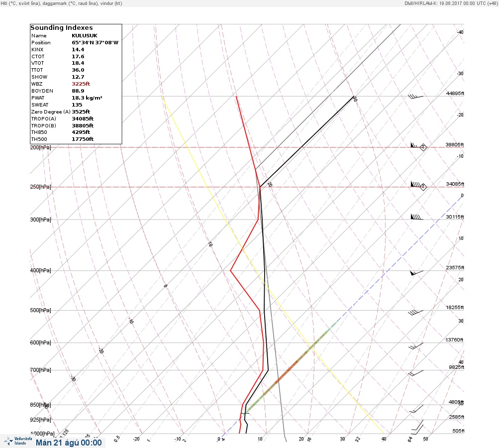The height and width of the screenshot is (448, 499).
Task: Click the 2585ft height label
Action: 457,417
